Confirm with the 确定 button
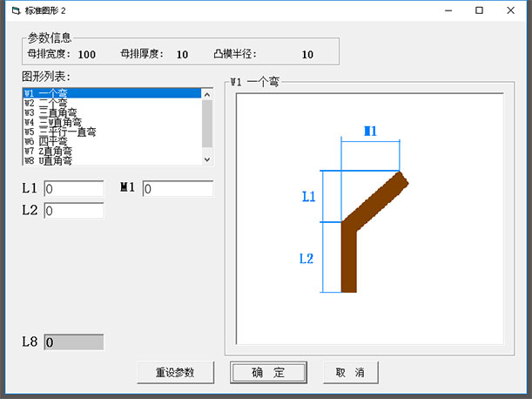Image resolution: width=532 pixels, height=399 pixels. [268, 372]
